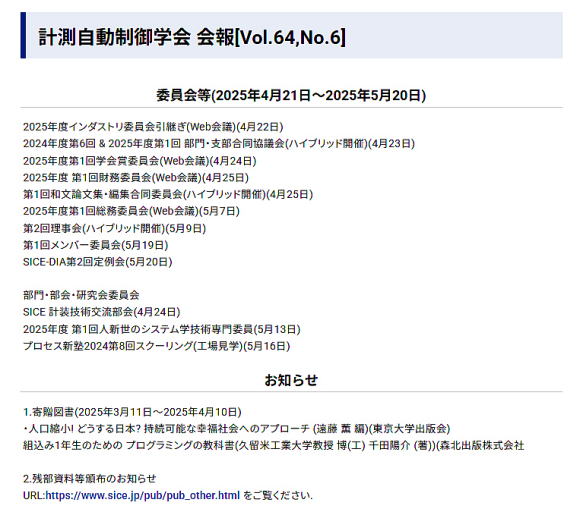
Task: Click the 第1回総務委員会 (5月7日) entry
Action: [131, 211]
